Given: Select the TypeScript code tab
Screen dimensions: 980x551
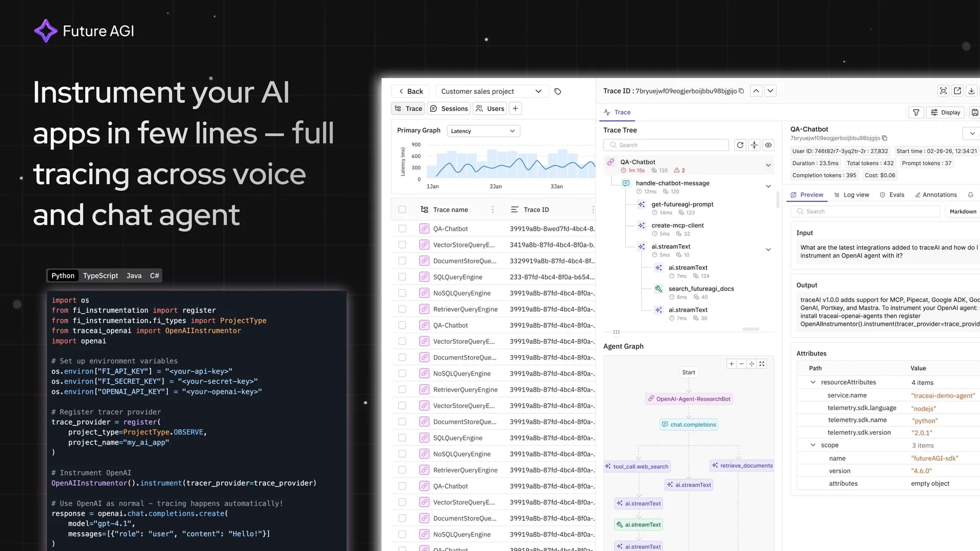Looking at the screenshot, I should 100,275.
